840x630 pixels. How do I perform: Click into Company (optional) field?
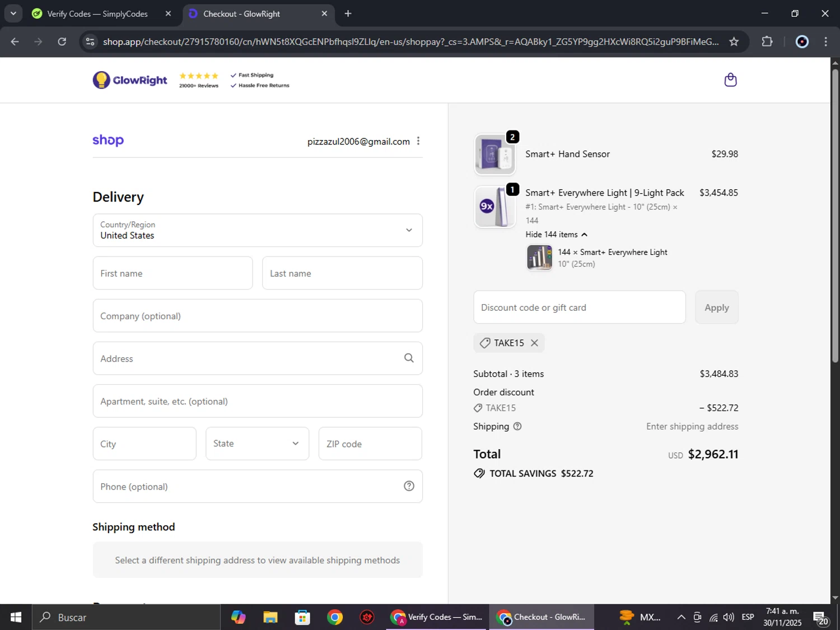pyautogui.click(x=258, y=316)
